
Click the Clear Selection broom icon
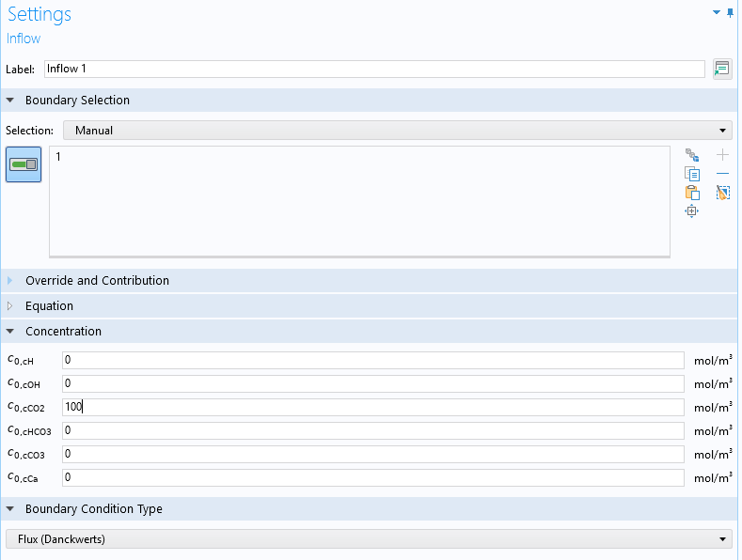(x=722, y=193)
